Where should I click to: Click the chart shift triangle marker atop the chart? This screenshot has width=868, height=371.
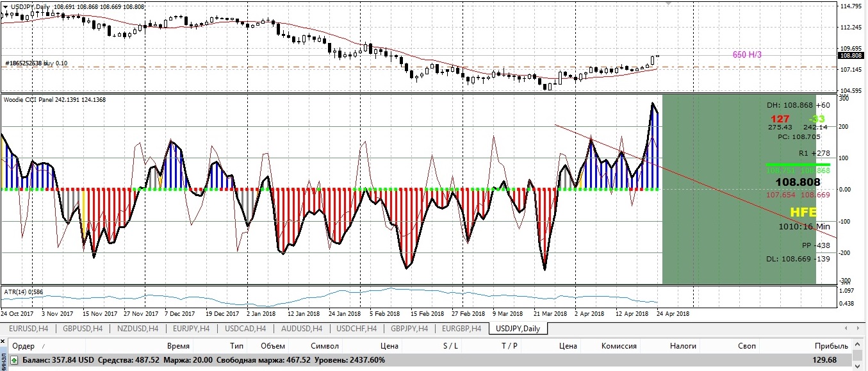[x=669, y=3]
